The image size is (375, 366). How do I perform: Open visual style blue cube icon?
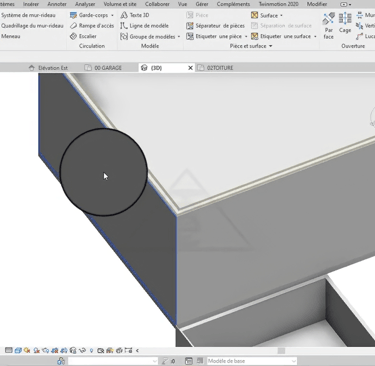[x=18, y=350]
